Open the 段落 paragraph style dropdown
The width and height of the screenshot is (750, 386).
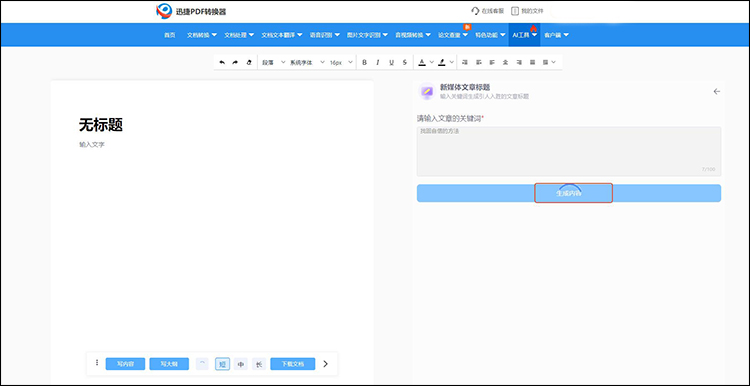(x=274, y=62)
